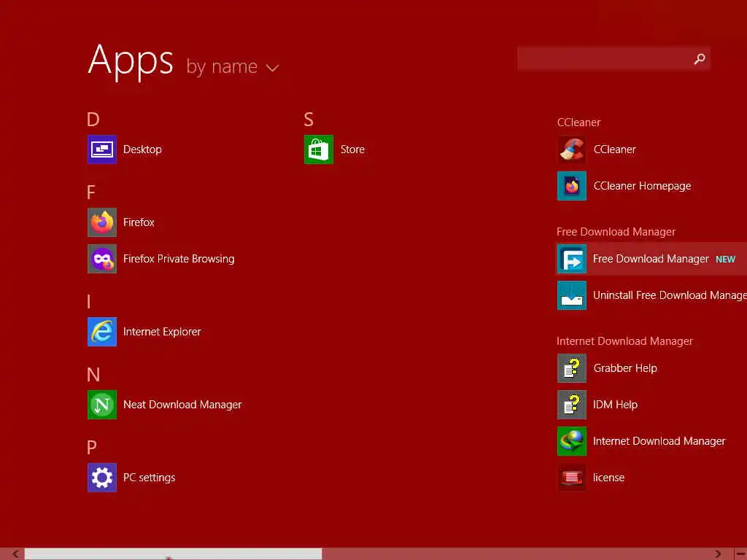This screenshot has height=560, width=747.
Task: Click the 'CCleaner Homepage' label
Action: [x=642, y=186]
